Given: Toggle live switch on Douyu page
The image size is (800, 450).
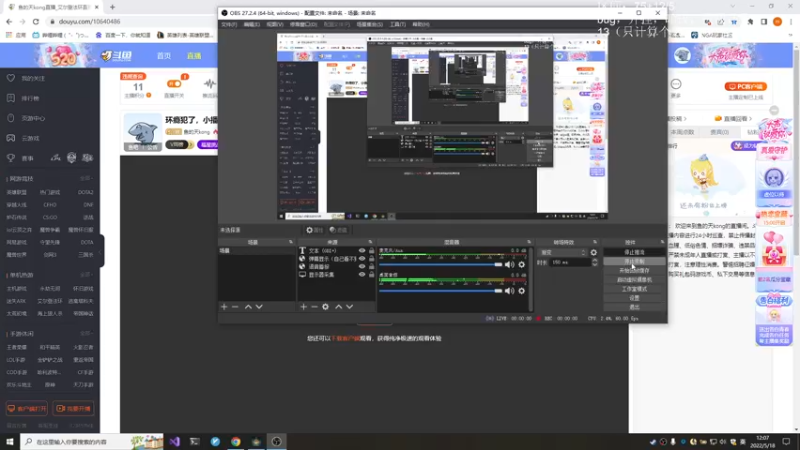Looking at the screenshot, I should [x=174, y=84].
